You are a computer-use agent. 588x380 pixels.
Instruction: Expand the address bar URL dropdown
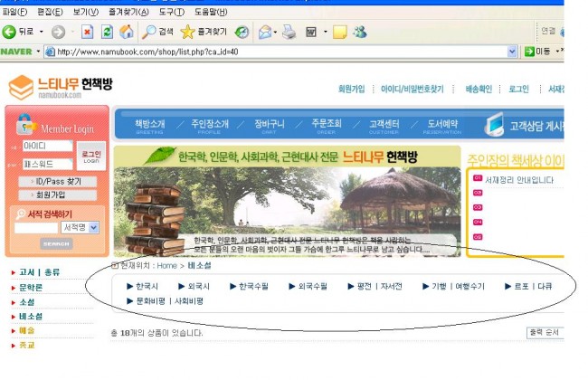click(513, 52)
